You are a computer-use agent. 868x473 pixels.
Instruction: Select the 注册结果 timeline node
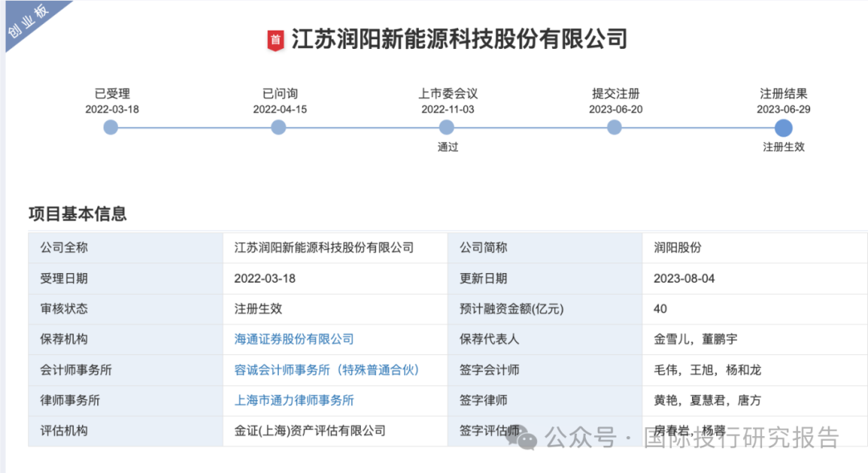784,128
